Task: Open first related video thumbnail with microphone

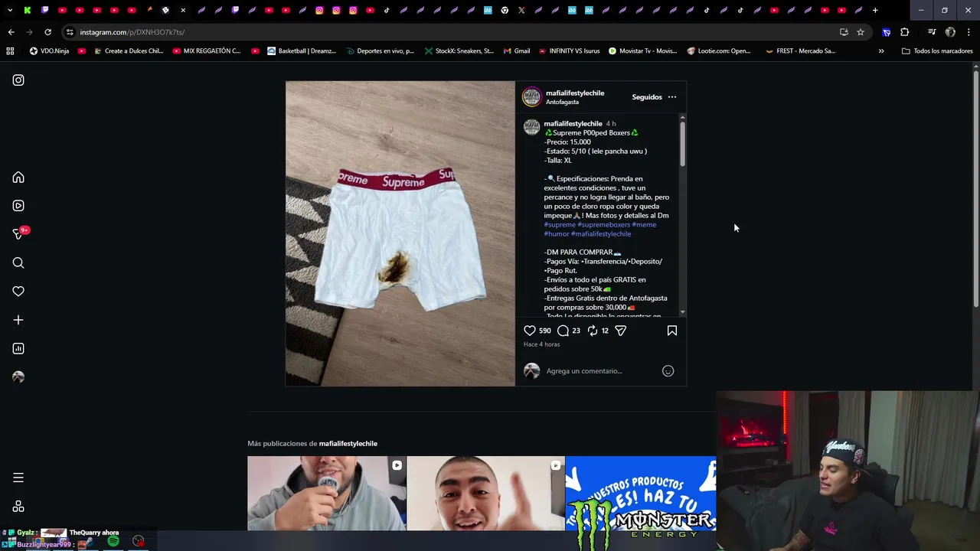Action: tap(327, 494)
